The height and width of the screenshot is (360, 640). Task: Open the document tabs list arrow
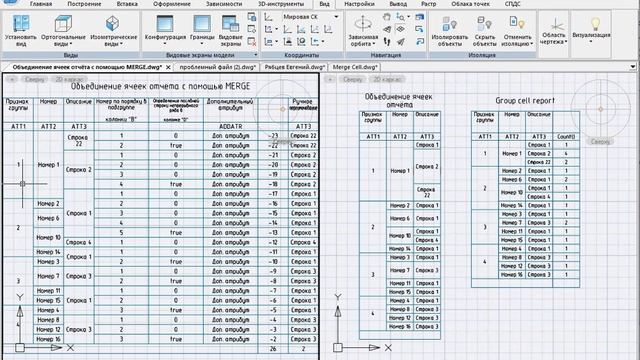pos(633,67)
